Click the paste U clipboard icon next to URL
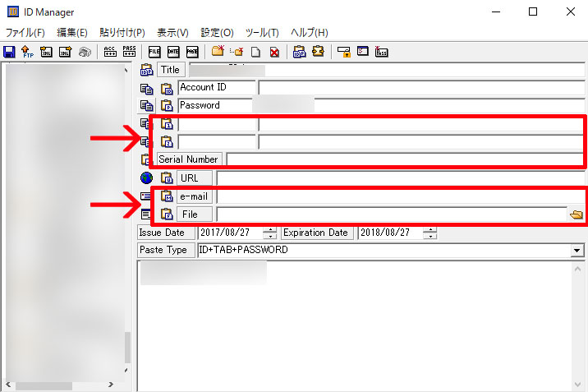Viewport: 588px width, 392px height. [167, 178]
